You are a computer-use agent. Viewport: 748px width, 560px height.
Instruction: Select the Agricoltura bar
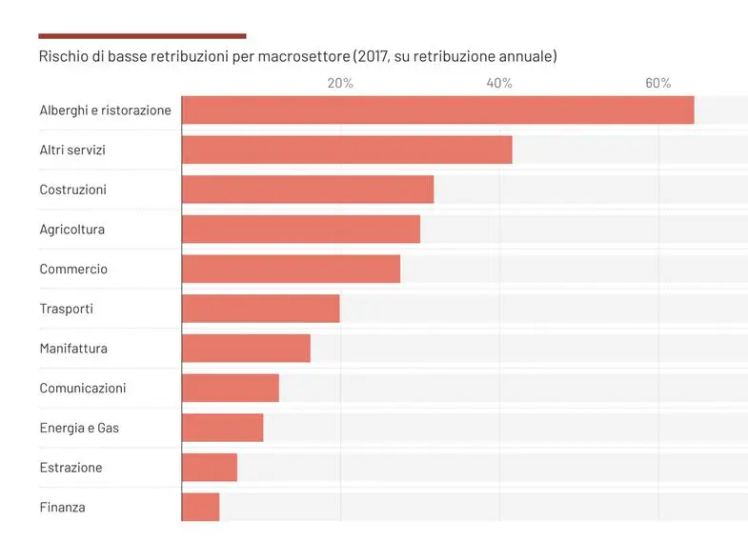(x=300, y=230)
